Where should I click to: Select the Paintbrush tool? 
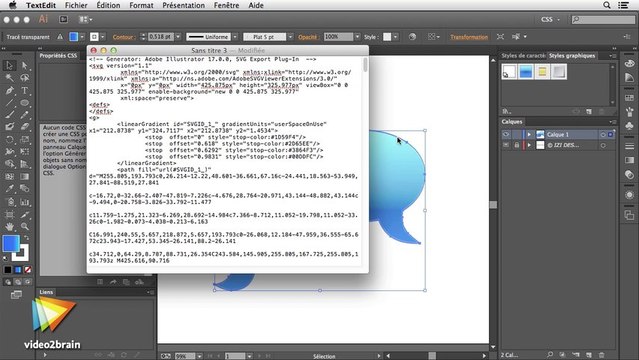[10, 115]
